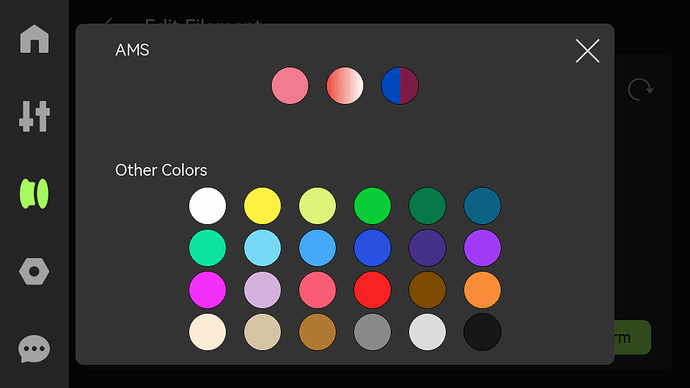Select the magenta swatch
The image size is (690, 388).
[x=207, y=290]
